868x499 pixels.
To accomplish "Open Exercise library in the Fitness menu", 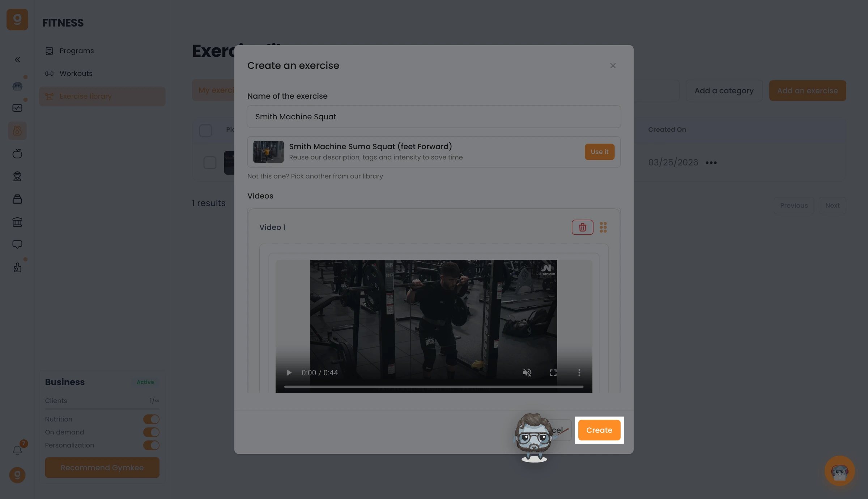I will [x=102, y=97].
